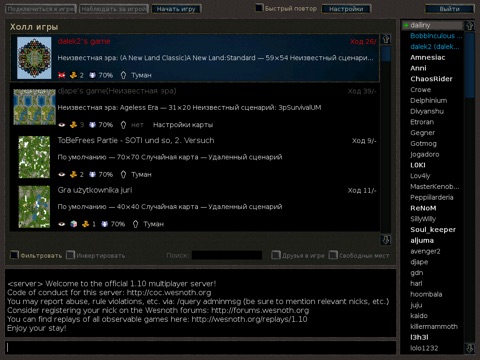
Task: Select 'Gra użytkownika juri' game title
Action: (x=95, y=190)
